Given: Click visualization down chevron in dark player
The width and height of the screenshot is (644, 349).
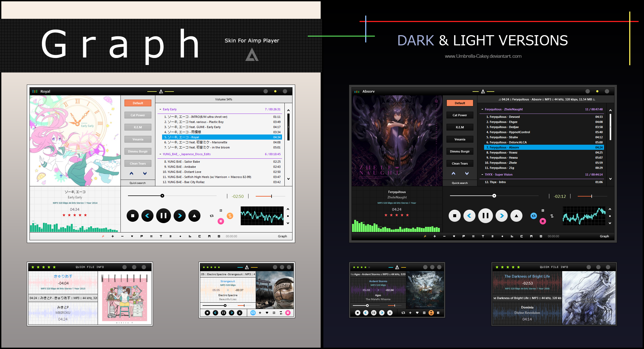Looking at the screenshot, I should (610, 223).
